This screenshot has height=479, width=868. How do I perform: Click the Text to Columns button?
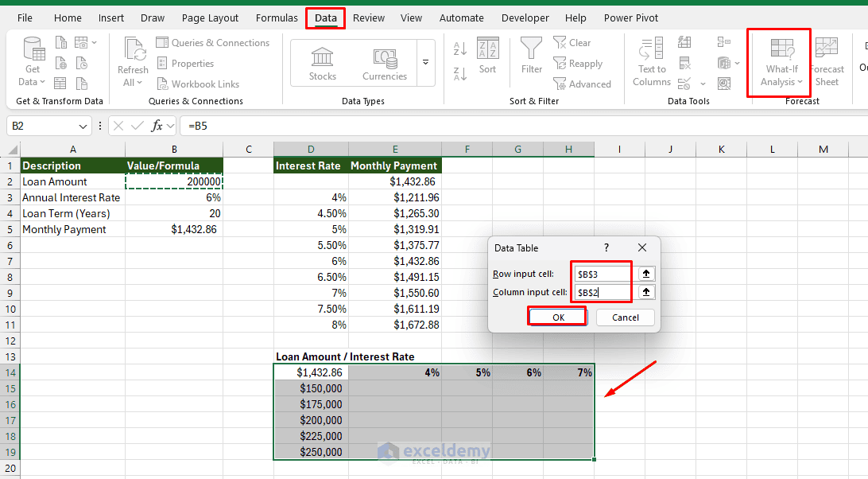pos(652,62)
